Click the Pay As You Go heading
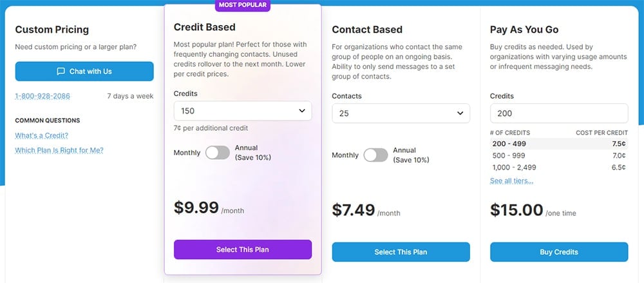This screenshot has height=283, width=644. coord(524,30)
